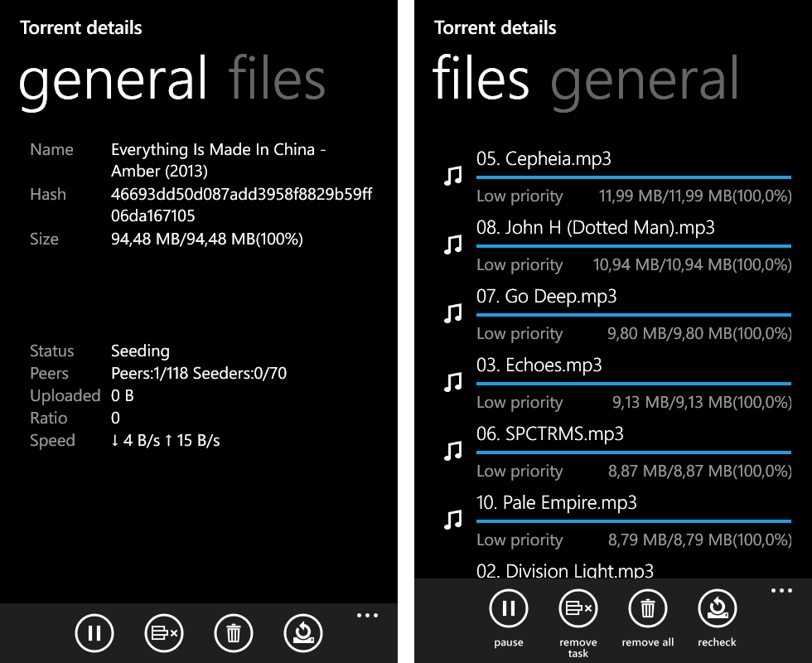Click the trash icon labeled 'remove all'
This screenshot has height=663, width=812.
(x=648, y=608)
